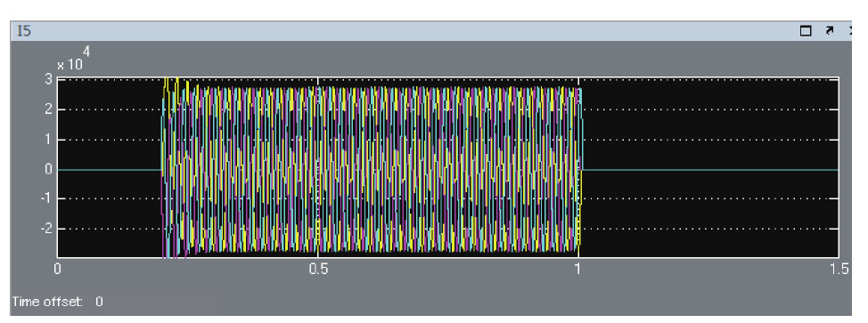Click the y-axis label 2
Screen dimensions: 868x323
[49, 109]
